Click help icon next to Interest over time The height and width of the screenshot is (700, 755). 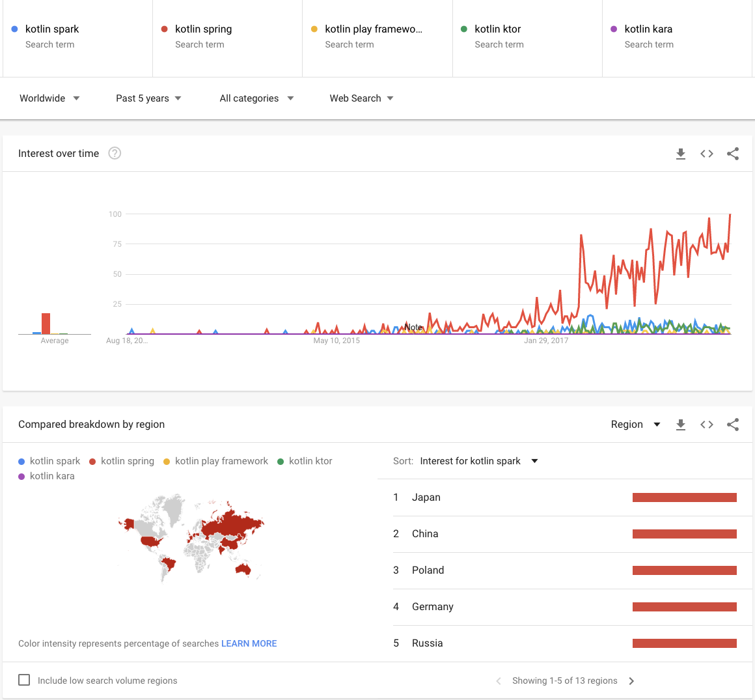pos(115,154)
